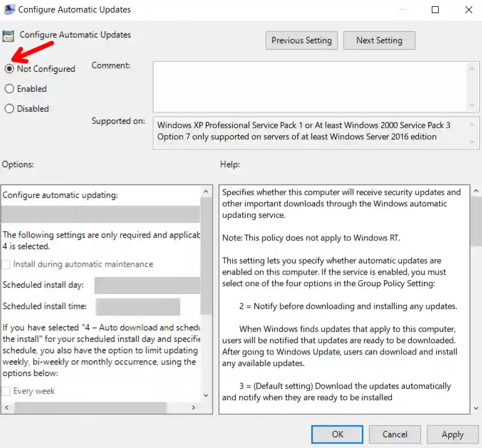The image size is (482, 448).
Task: Check Install during automatic maintenance
Action: (7, 264)
